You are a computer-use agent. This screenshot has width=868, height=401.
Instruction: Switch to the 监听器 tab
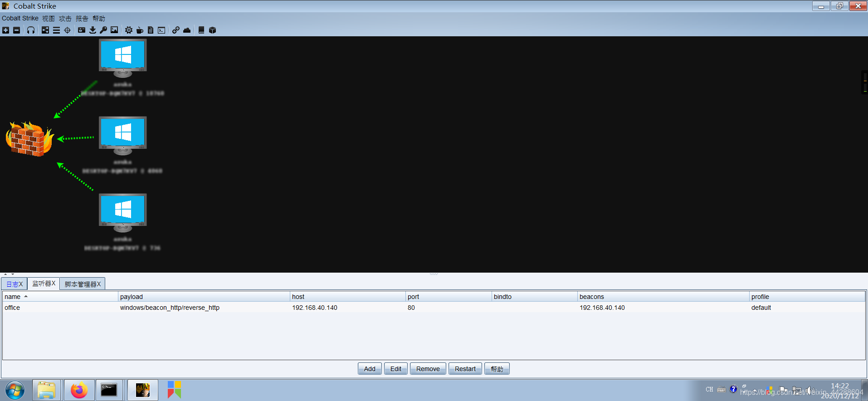[44, 284]
